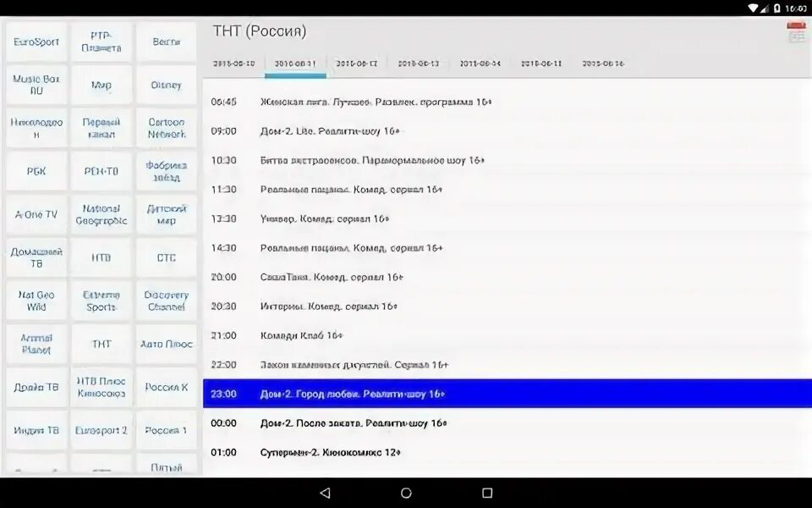Image resolution: width=812 pixels, height=508 pixels.
Task: Switch to the date tab ending in 12
Action: 357,63
